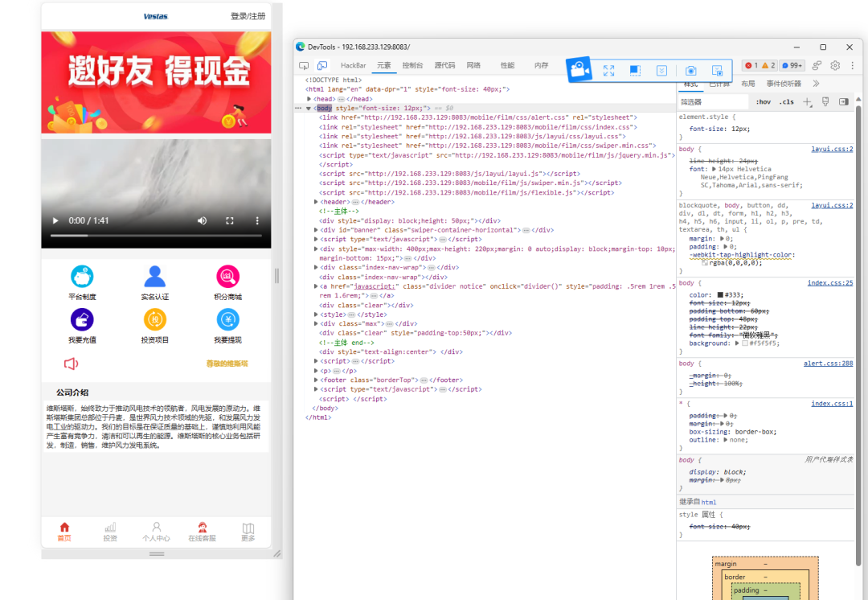Open 更多 in bottom navigation
The image size is (868, 600).
click(248, 532)
